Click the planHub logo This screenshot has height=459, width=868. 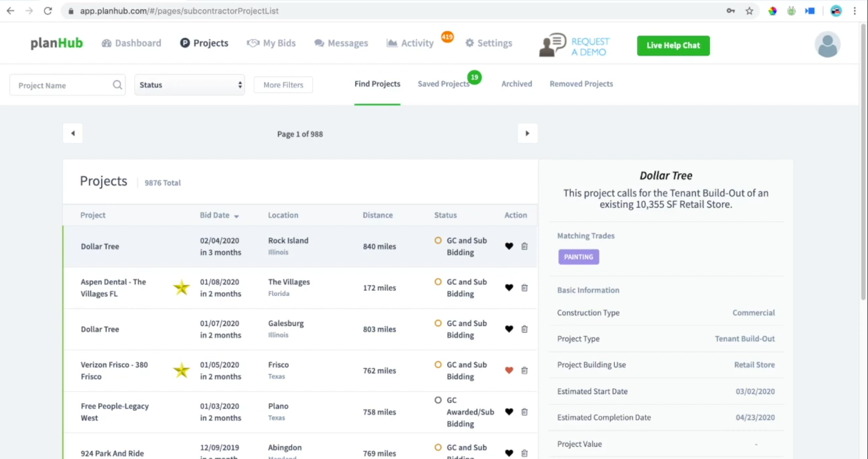pyautogui.click(x=57, y=43)
